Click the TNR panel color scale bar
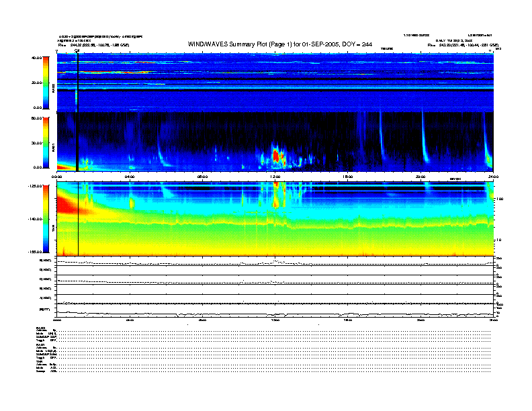Viewport: 532px width, 411px height. [x=46, y=219]
